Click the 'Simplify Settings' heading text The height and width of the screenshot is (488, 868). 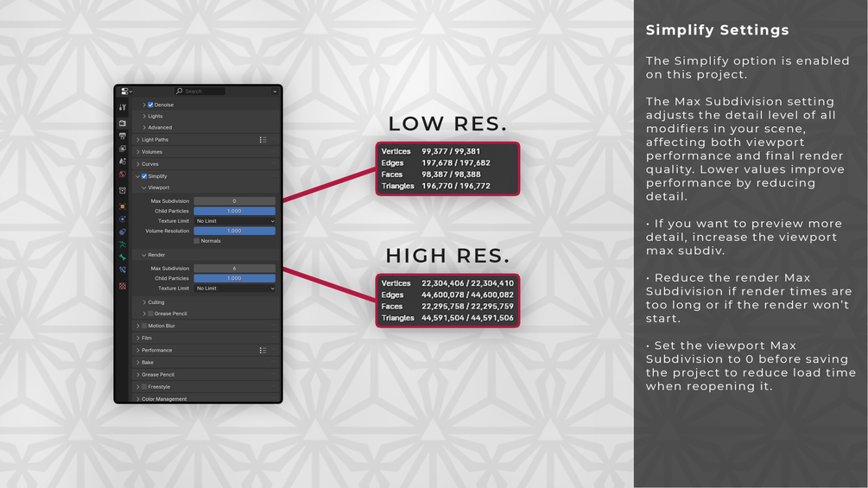click(717, 30)
